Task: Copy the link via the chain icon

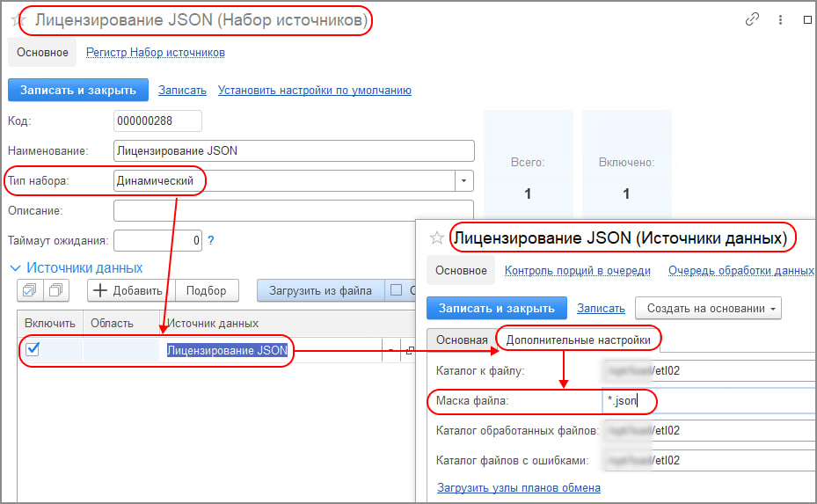Action: [x=752, y=19]
